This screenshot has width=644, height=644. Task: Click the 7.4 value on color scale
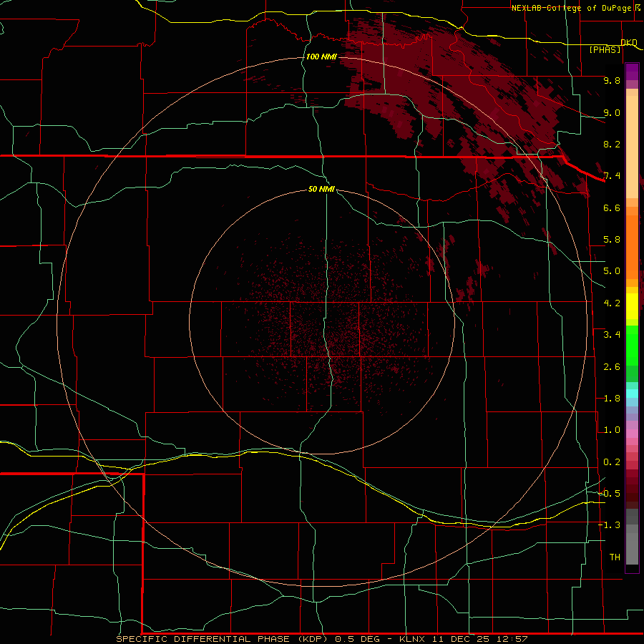point(612,176)
